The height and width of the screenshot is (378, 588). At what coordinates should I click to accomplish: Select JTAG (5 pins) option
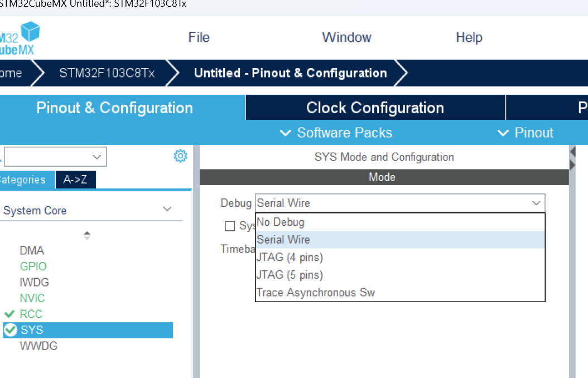(400, 275)
